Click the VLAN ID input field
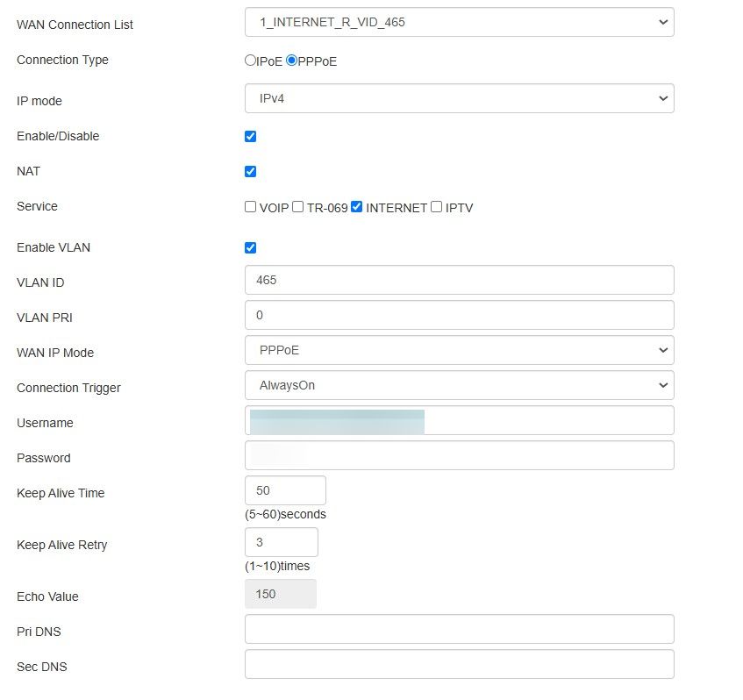 pos(459,280)
